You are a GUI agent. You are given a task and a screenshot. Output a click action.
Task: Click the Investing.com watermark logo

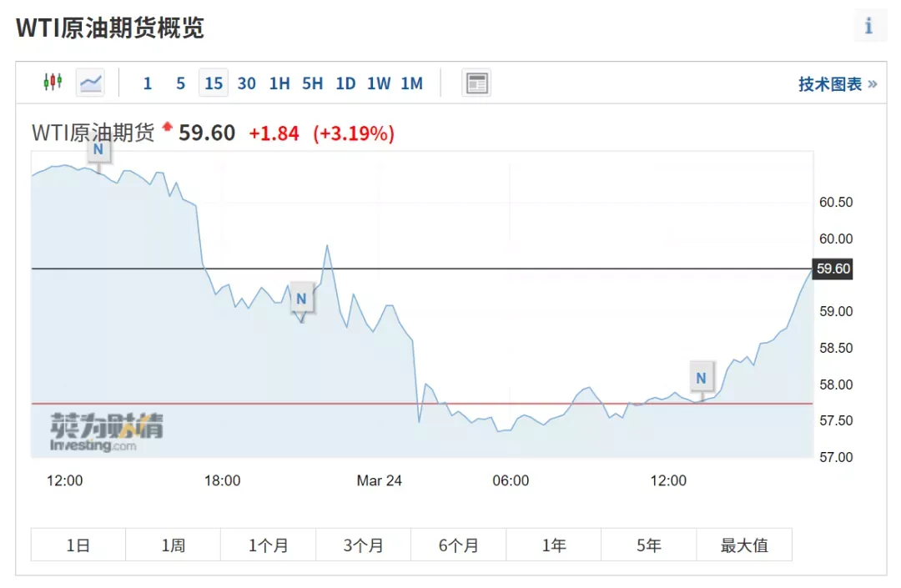[x=106, y=432]
